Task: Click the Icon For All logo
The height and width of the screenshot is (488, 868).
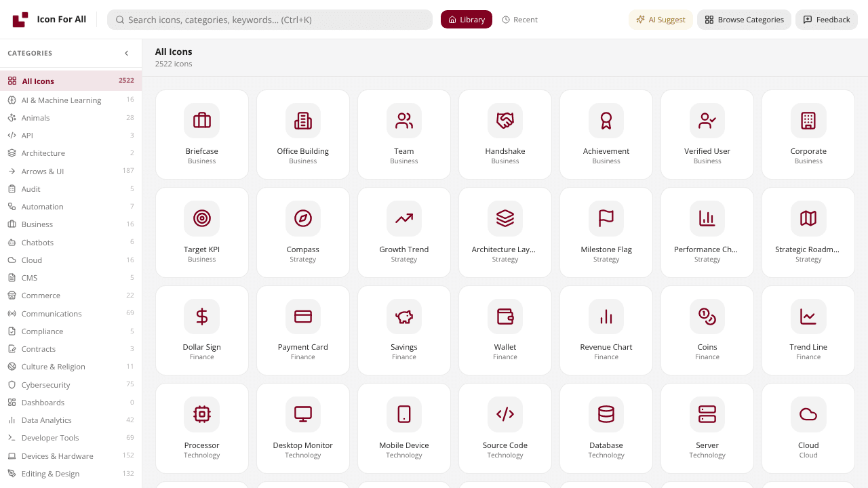Action: (50, 20)
